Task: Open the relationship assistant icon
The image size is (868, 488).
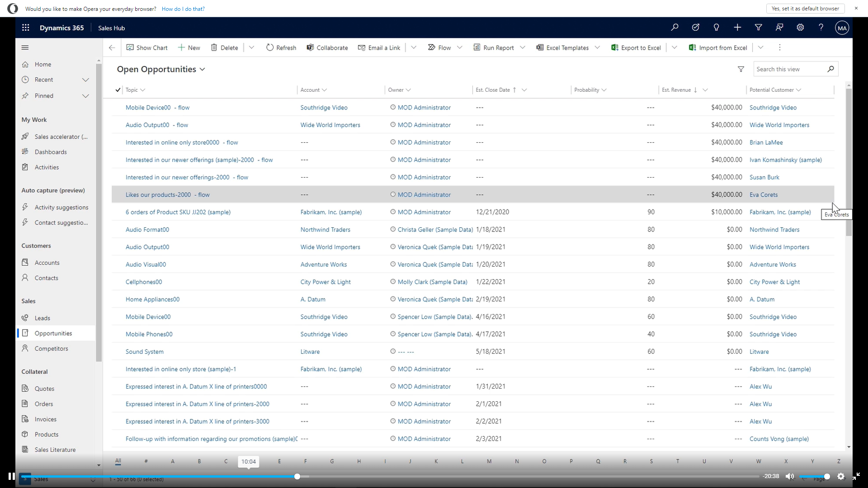Action: pos(779,28)
